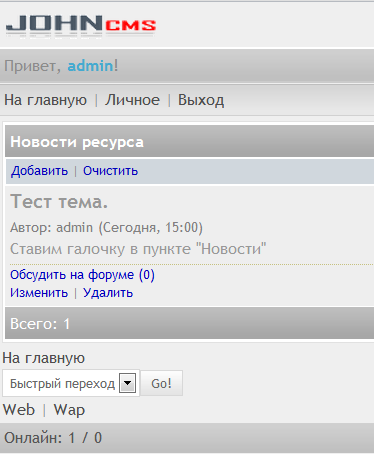The height and width of the screenshot is (454, 374).
Task: Click the Всего: 1 footer bar
Action: click(189, 323)
